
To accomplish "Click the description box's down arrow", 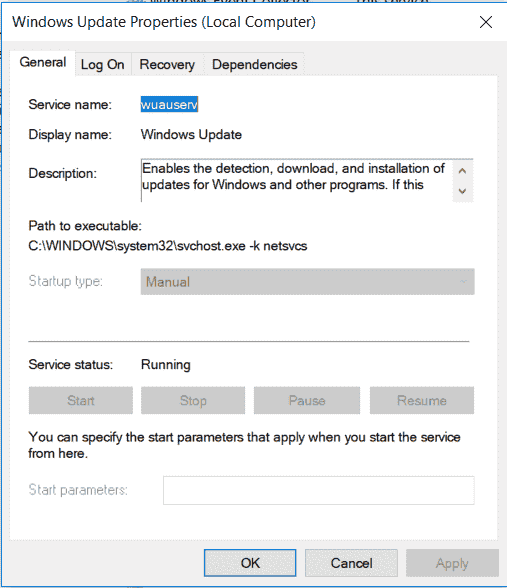I will pos(462,191).
